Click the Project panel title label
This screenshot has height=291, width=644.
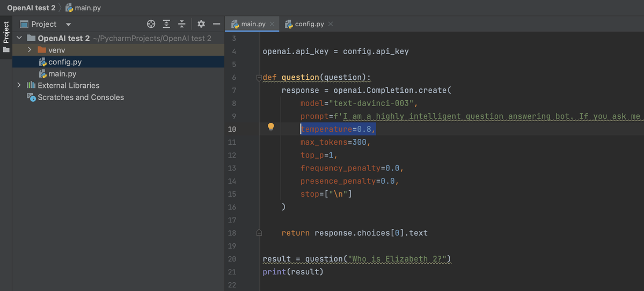point(43,24)
